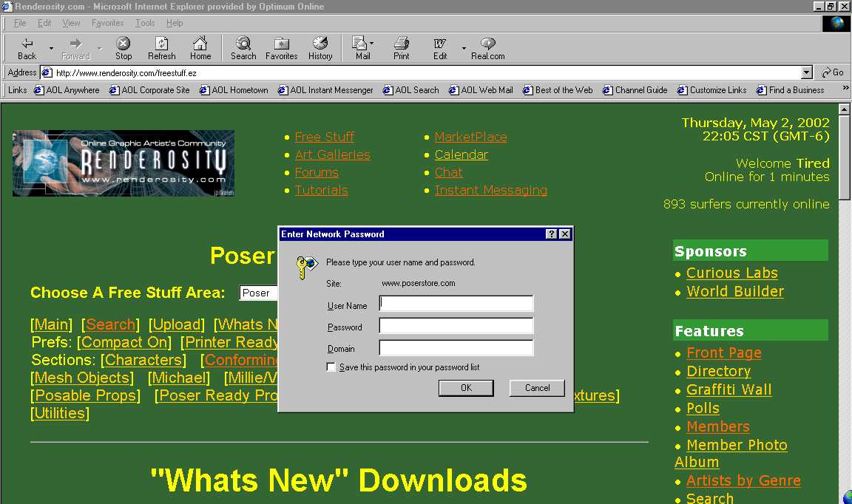Enable Save this password checkbox
This screenshot has width=852, height=504.
331,367
